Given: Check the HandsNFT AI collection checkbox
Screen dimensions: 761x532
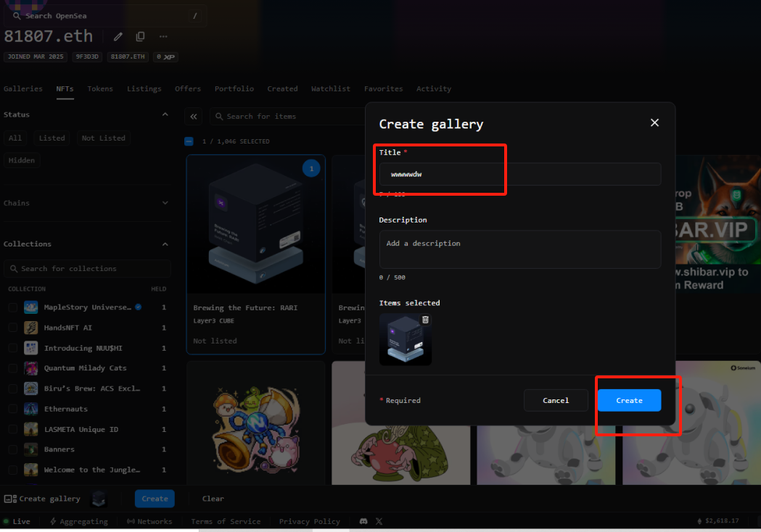Looking at the screenshot, I should coord(13,328).
